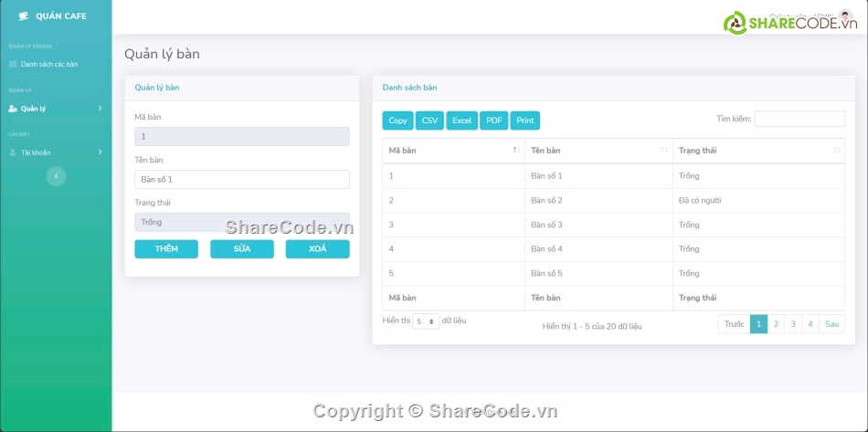Open the Tài khoản sidebar menu item
Screen dimensions: 868x432
point(56,153)
